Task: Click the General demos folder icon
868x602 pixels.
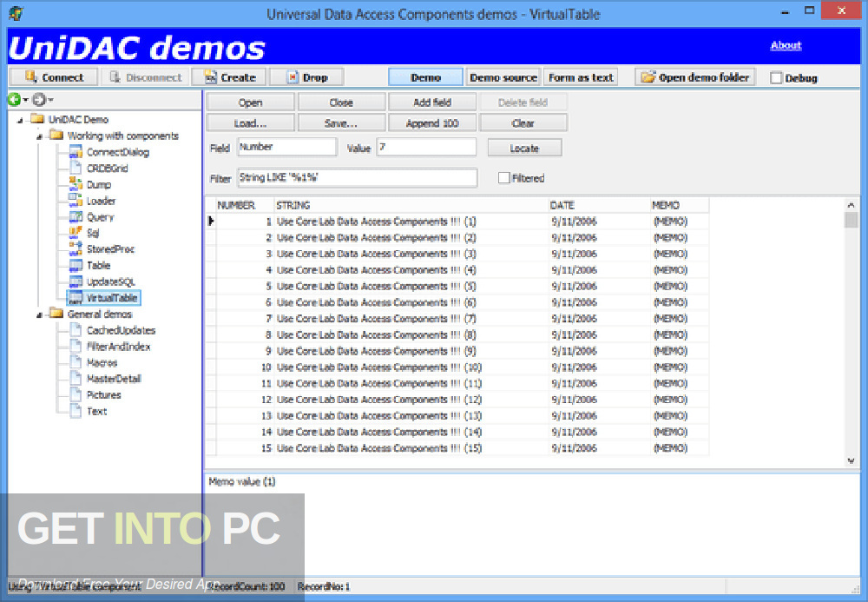Action: 56,313
